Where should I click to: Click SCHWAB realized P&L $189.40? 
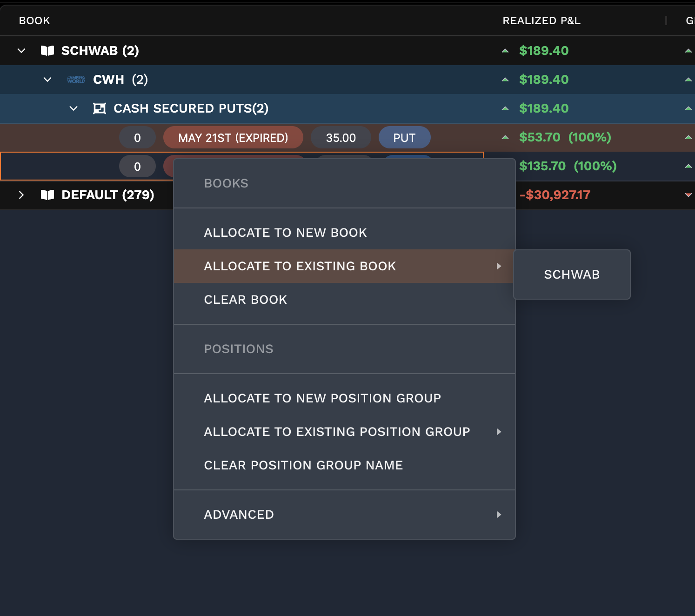(544, 51)
